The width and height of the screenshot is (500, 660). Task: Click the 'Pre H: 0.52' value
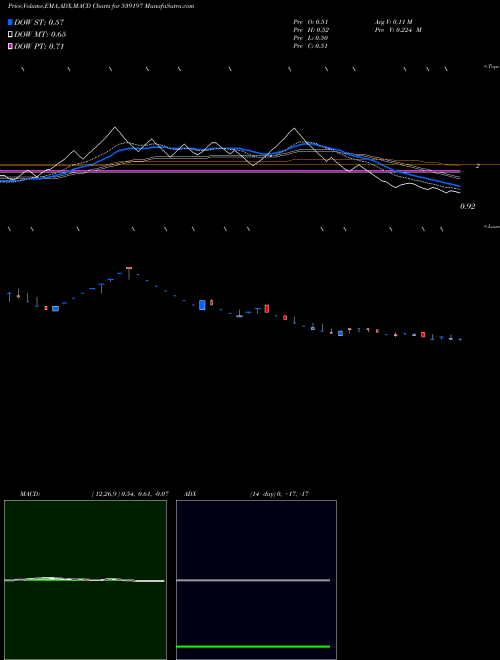[x=311, y=30]
